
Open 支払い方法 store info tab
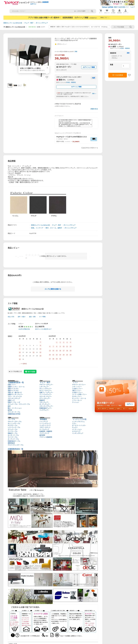(11, 317)
